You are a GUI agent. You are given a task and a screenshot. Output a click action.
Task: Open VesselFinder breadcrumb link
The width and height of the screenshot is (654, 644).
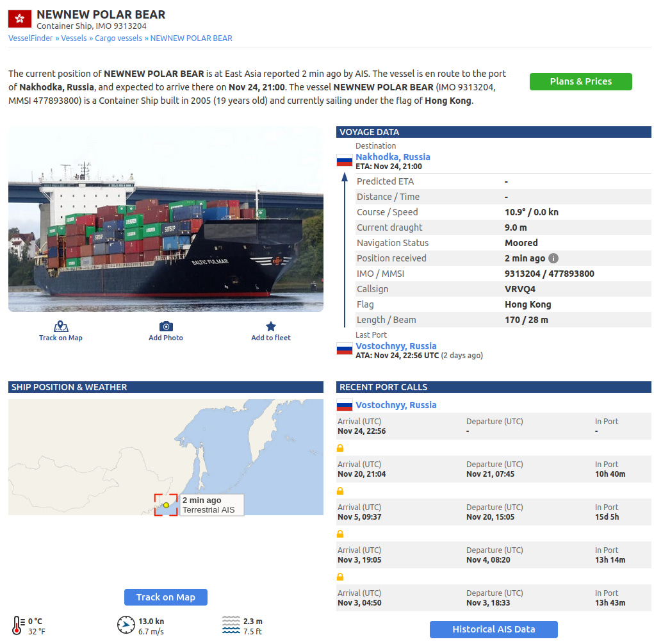pos(31,38)
